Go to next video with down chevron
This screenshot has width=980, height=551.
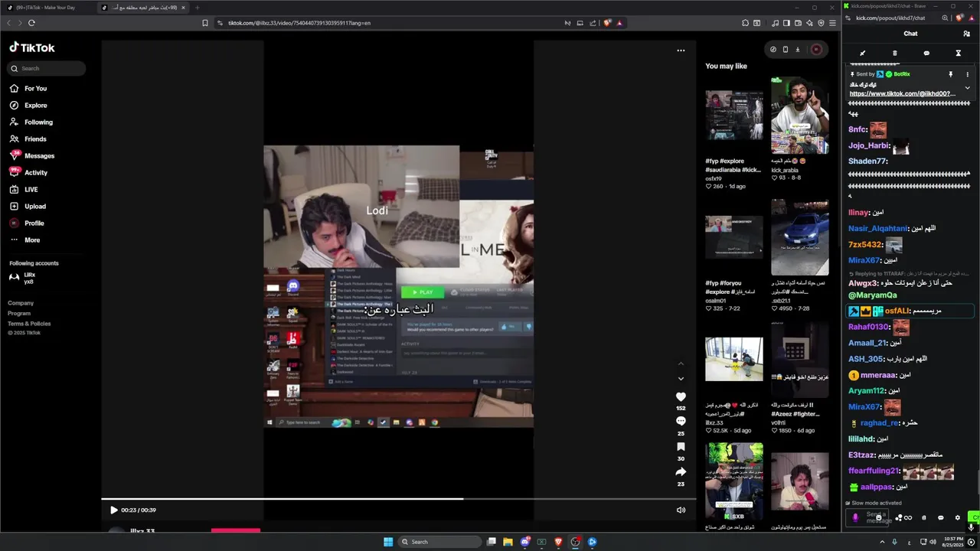(x=681, y=378)
